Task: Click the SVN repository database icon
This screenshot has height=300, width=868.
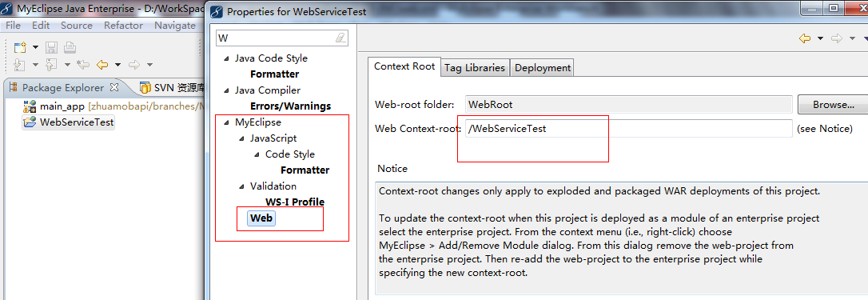Action: coord(145,88)
